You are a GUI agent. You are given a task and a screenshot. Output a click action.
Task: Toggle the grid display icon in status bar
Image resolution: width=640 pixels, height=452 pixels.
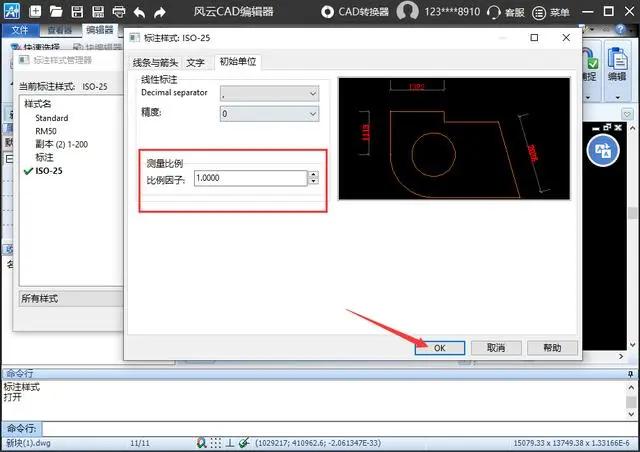click(x=217, y=442)
